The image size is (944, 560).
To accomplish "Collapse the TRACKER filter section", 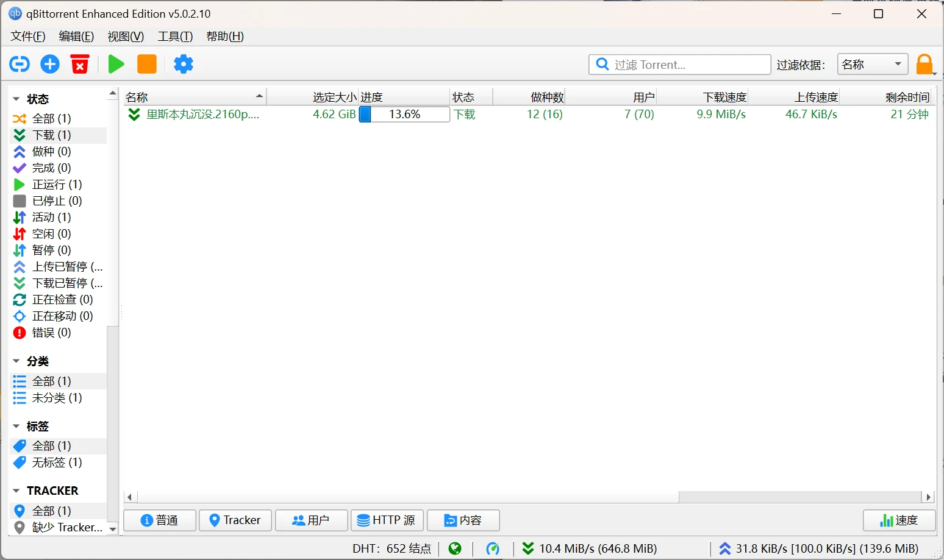I will pyautogui.click(x=16, y=491).
